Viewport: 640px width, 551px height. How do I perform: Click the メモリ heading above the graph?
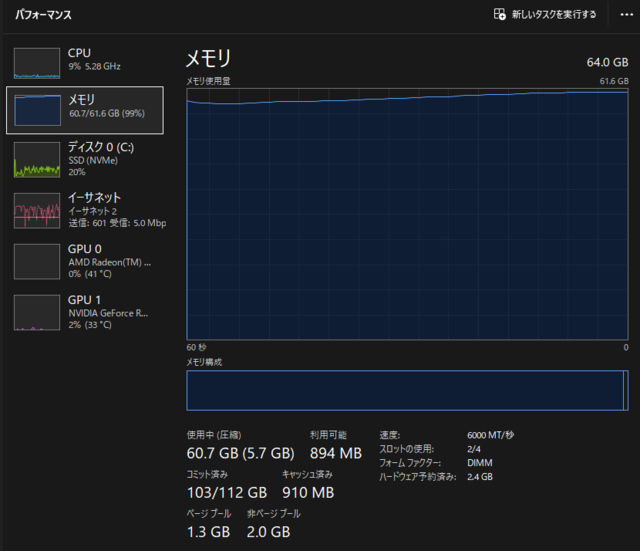pos(209,58)
